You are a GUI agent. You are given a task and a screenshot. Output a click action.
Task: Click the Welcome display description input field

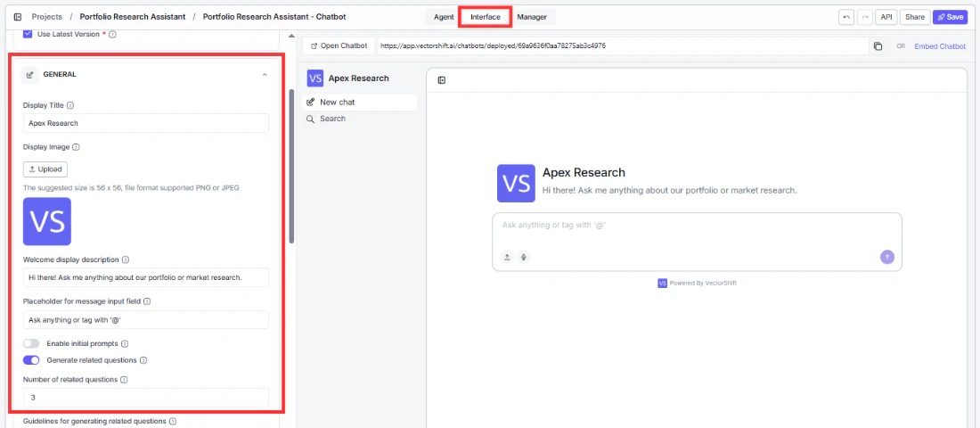click(145, 277)
